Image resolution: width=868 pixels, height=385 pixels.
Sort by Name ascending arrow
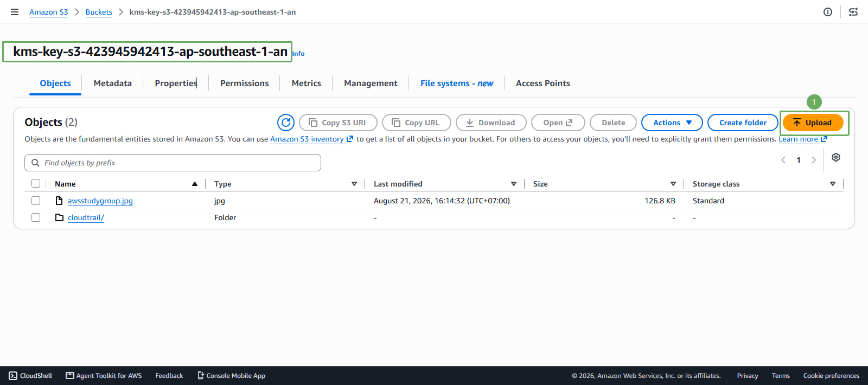click(195, 184)
